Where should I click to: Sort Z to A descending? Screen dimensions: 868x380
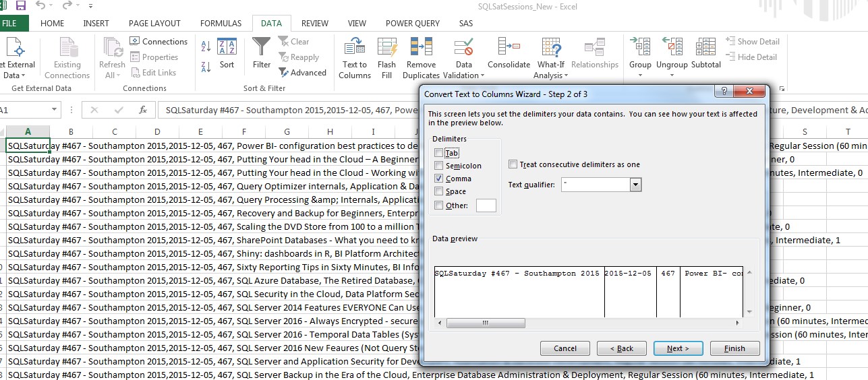[x=206, y=66]
